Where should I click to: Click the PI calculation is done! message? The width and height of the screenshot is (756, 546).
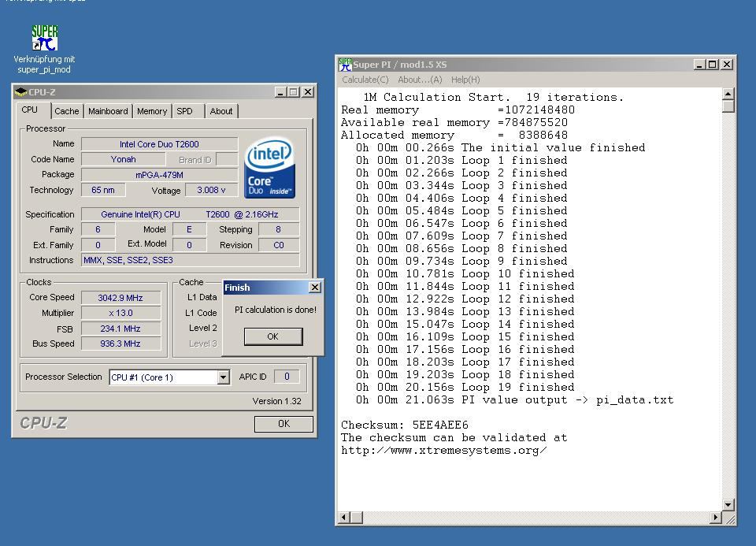(276, 310)
